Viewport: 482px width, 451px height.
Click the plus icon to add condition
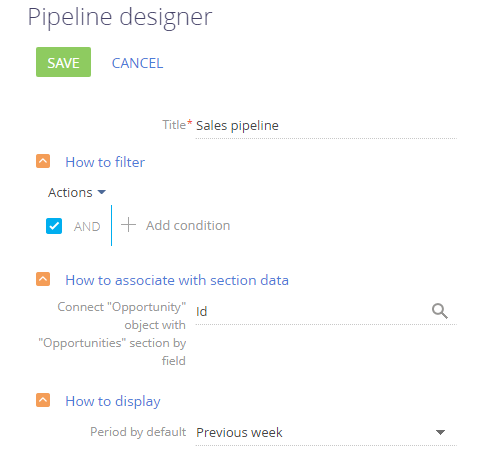tap(128, 225)
